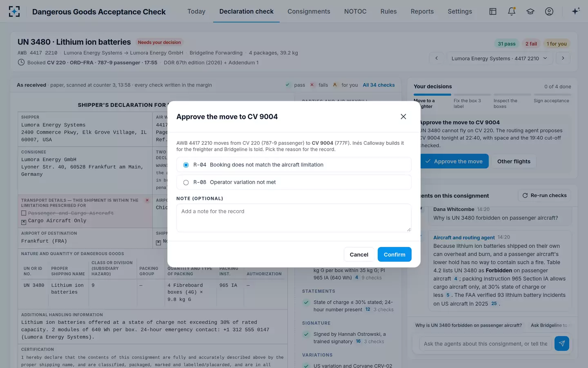Image resolution: width=588 pixels, height=368 pixels.
Task: Show the 1 for you chip
Action: (557, 44)
